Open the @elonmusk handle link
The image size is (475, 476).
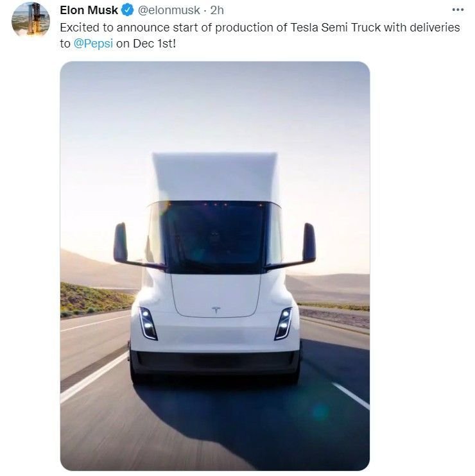coord(169,10)
